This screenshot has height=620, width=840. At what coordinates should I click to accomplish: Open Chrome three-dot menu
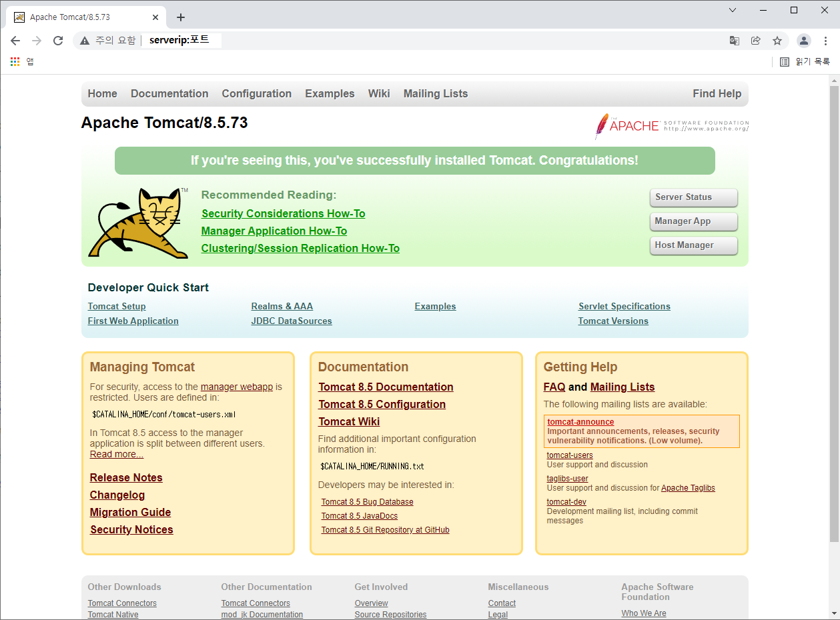[x=826, y=41]
